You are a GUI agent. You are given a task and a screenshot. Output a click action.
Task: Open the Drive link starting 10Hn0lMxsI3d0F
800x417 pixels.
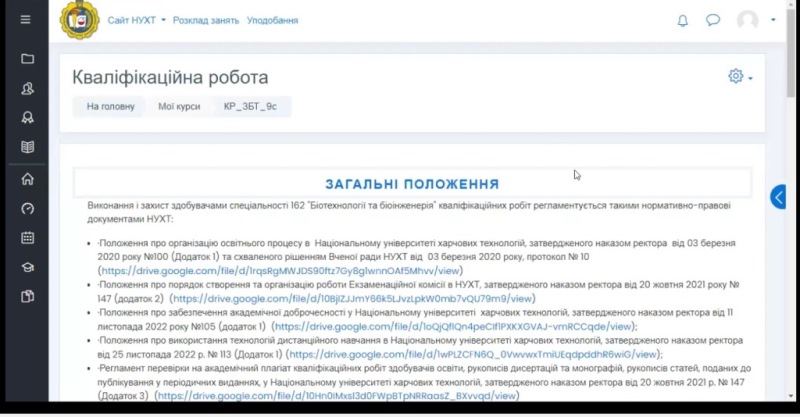pyautogui.click(x=337, y=396)
